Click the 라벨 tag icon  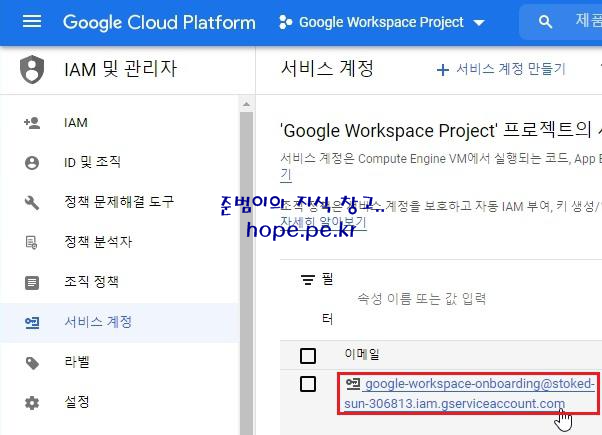click(32, 363)
